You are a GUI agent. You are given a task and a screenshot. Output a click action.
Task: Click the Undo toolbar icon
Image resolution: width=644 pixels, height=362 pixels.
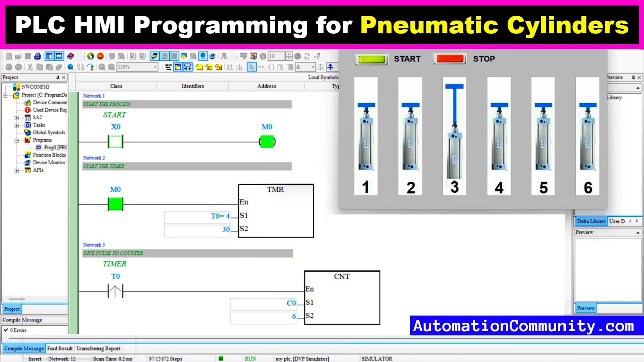(x=9, y=67)
